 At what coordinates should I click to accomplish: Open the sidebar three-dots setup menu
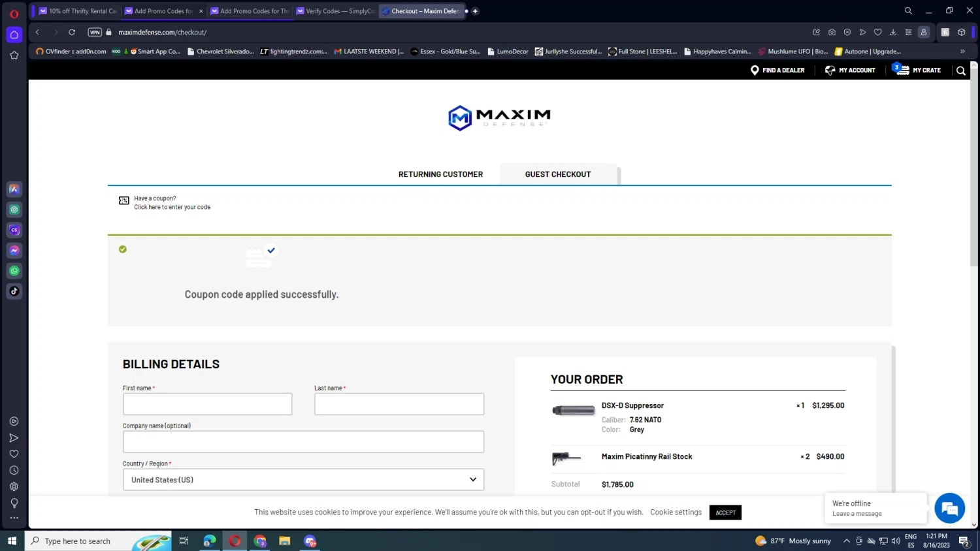14,518
